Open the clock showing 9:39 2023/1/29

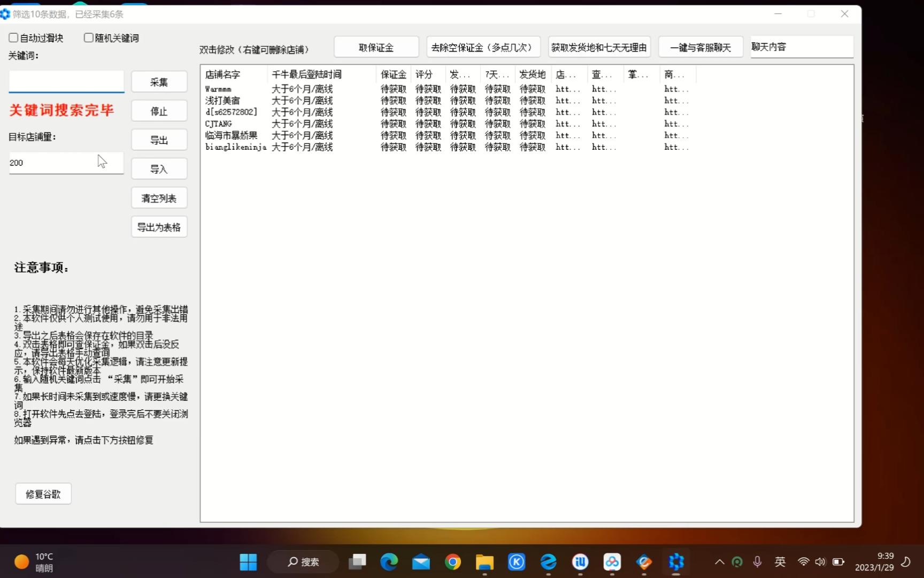pos(874,562)
